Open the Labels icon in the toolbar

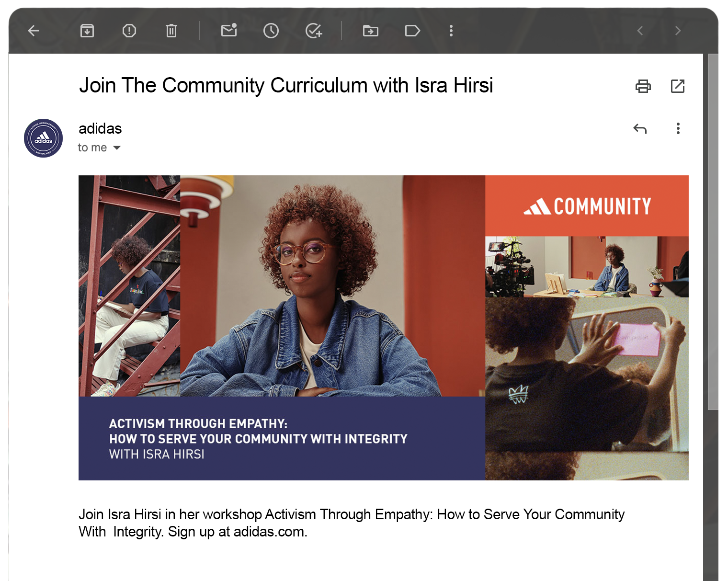[412, 31]
